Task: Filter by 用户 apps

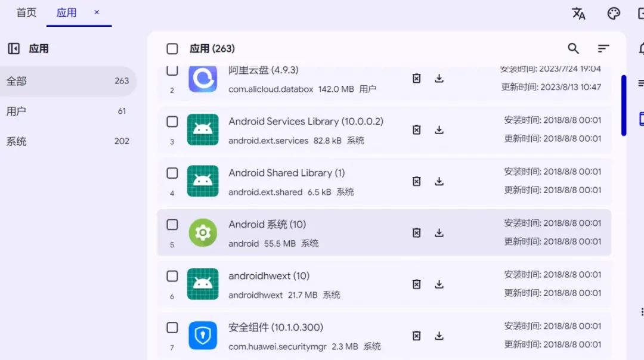Action: click(x=68, y=111)
